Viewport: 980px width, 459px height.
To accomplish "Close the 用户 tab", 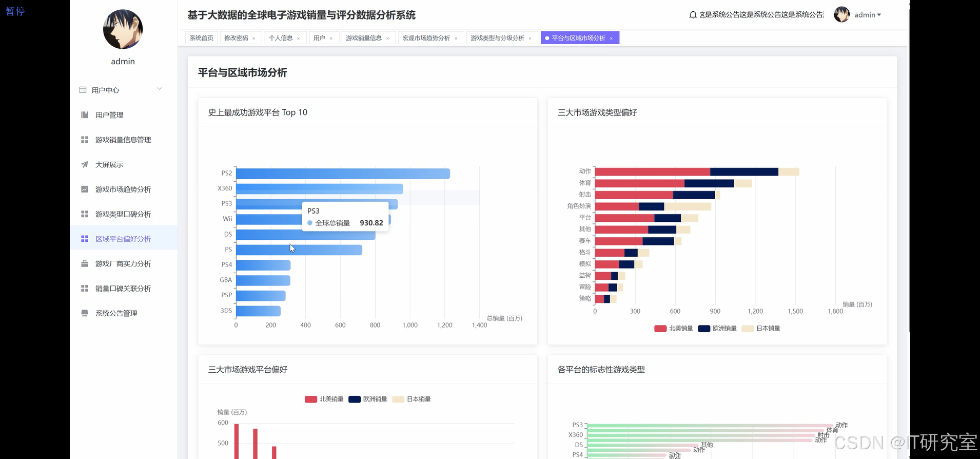I will [x=331, y=39].
